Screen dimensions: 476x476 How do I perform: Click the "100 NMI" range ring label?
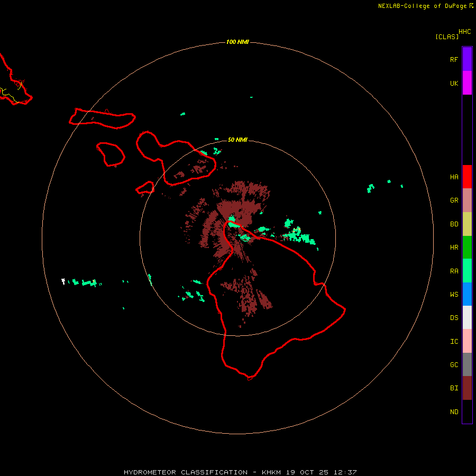point(237,42)
